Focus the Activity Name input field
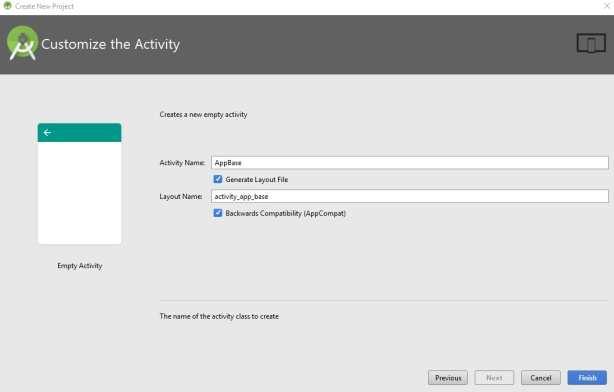614x392 pixels. [x=410, y=163]
